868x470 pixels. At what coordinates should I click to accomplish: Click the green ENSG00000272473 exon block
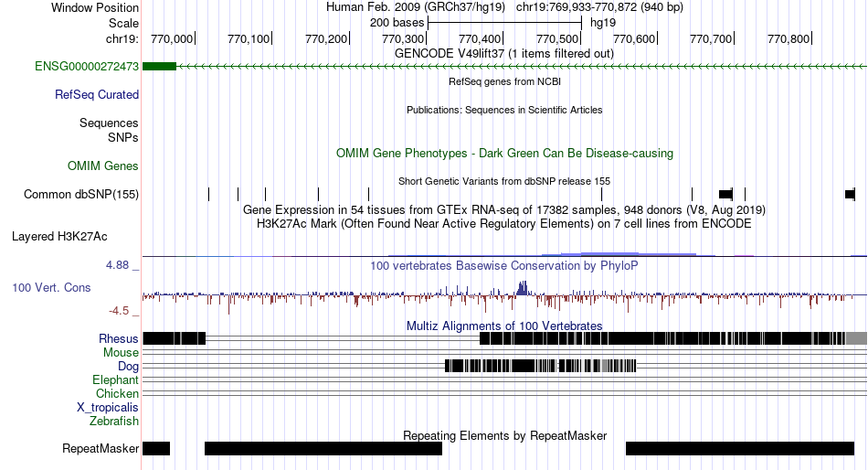pyautogui.click(x=159, y=67)
